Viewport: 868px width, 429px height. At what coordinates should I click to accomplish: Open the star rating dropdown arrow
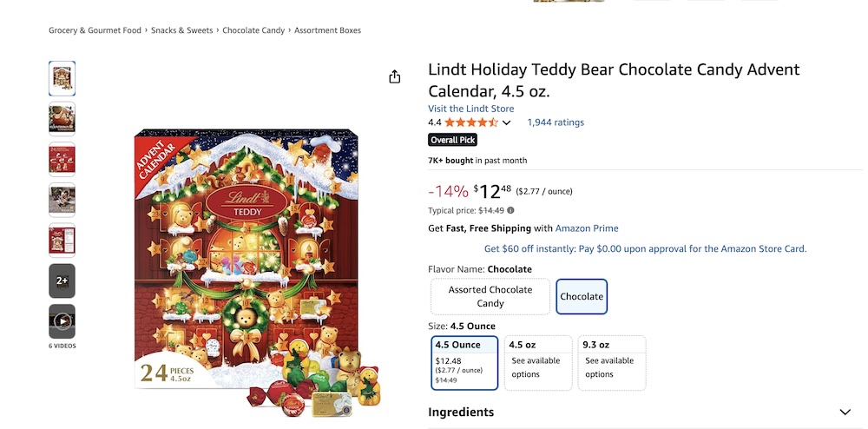507,123
